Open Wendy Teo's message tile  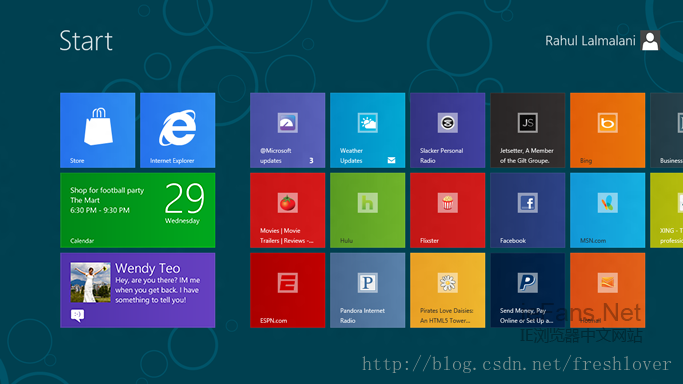(138, 290)
